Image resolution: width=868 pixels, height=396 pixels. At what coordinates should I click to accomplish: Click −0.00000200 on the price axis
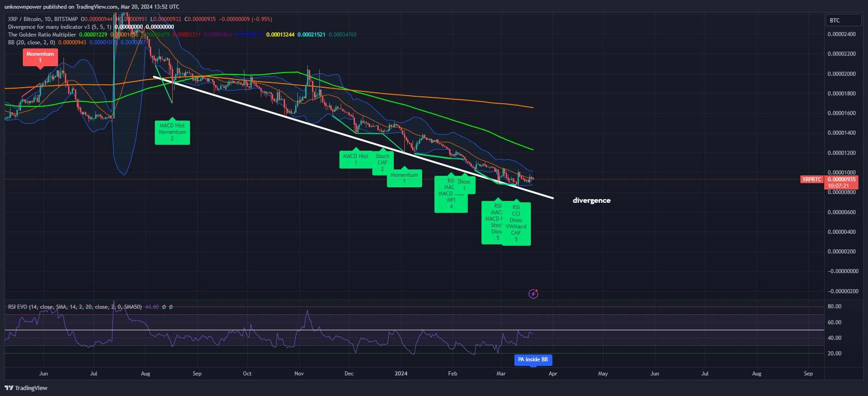(843, 291)
